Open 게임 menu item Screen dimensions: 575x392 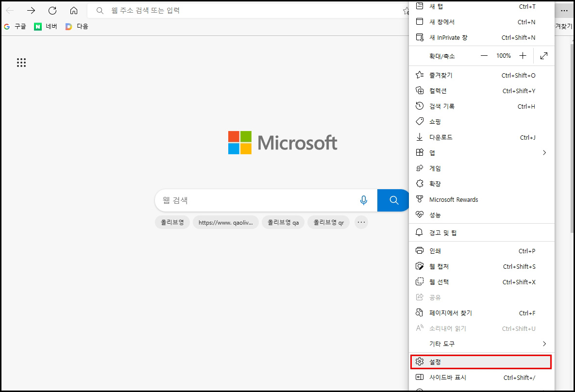(x=481, y=168)
